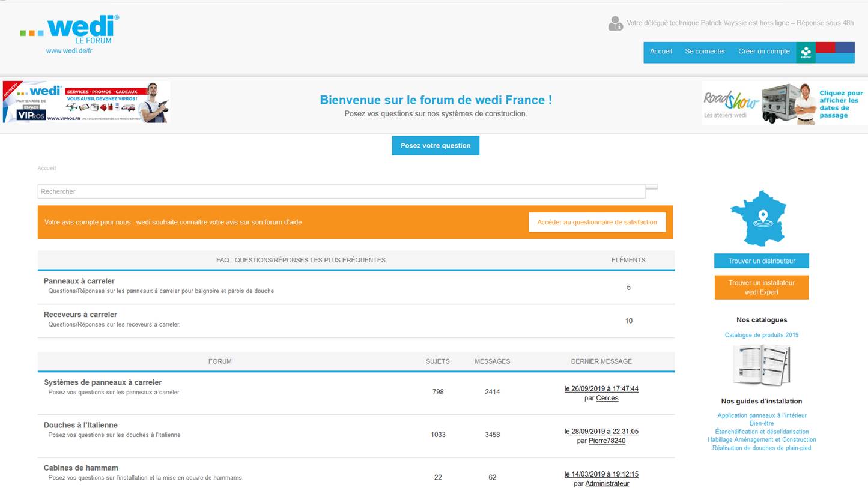This screenshot has height=488, width=868.
Task: Open Réalisation de douches de plain-pied guide
Action: point(762,448)
